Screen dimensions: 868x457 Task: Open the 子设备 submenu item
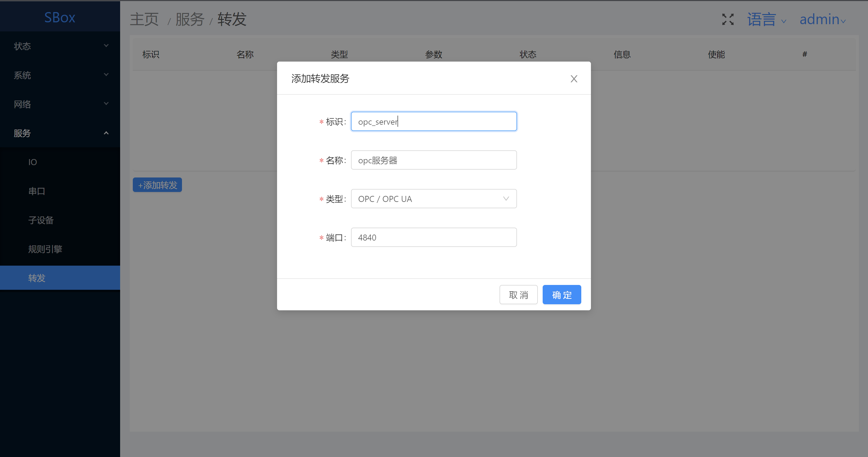tap(41, 220)
